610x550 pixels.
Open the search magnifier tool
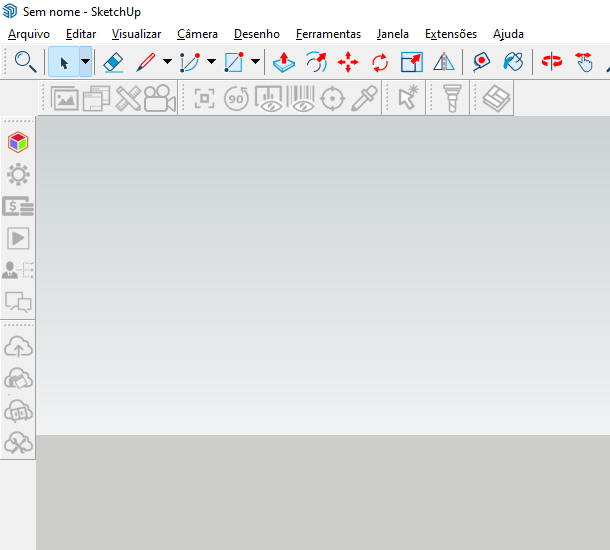coord(25,62)
